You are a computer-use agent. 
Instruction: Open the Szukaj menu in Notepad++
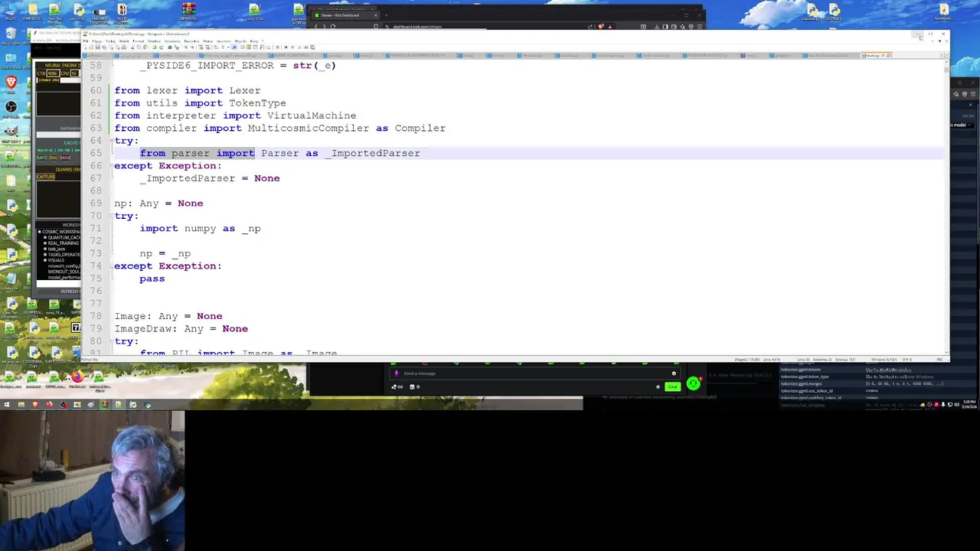(111, 41)
